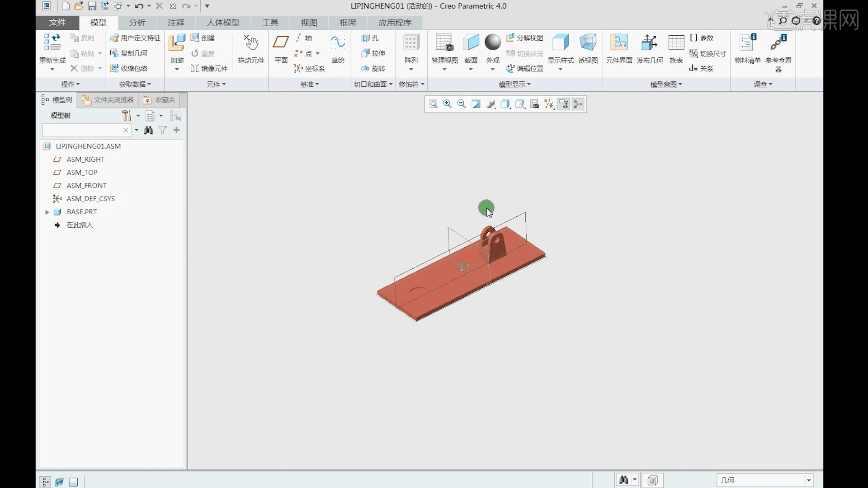The image size is (868, 488).
Task: Select the Drag Components (拖动元件) tool
Action: pyautogui.click(x=251, y=43)
